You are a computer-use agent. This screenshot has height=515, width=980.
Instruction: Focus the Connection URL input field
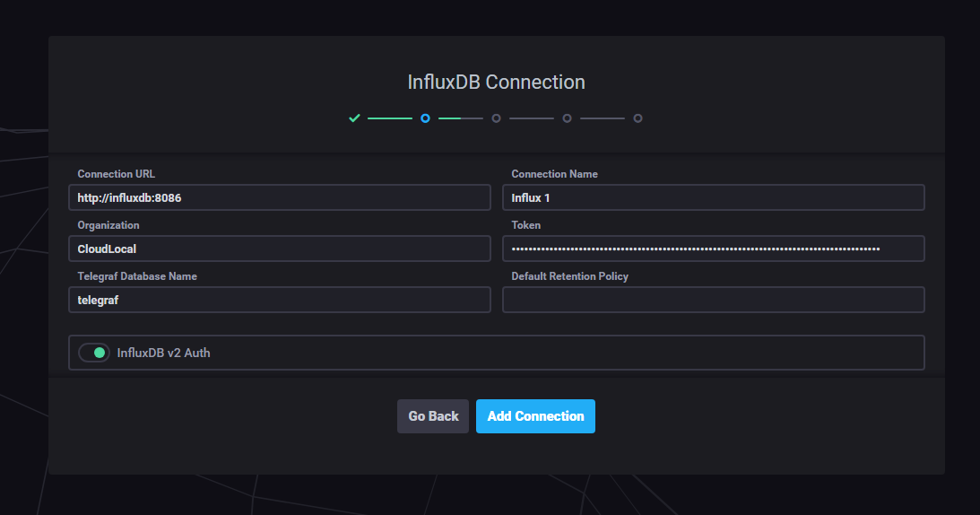[279, 197]
